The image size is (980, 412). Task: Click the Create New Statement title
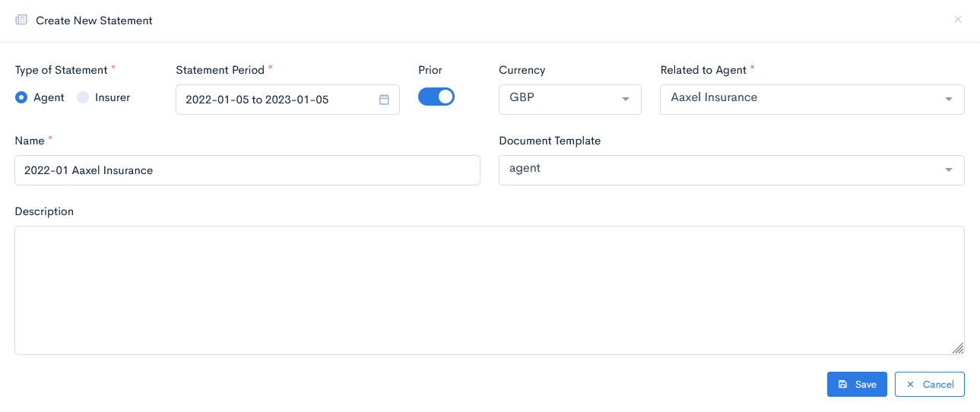[x=94, y=21]
